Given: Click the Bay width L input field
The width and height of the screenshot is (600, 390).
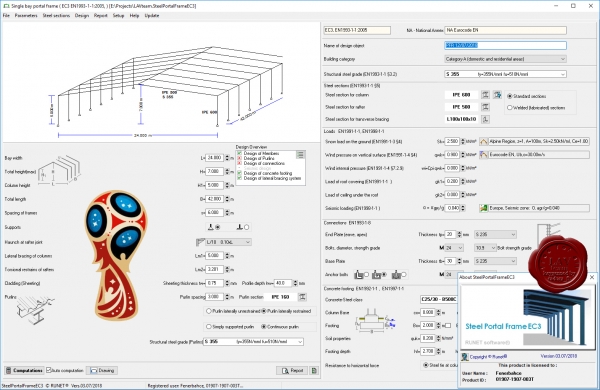Looking at the screenshot, I should [x=214, y=158].
